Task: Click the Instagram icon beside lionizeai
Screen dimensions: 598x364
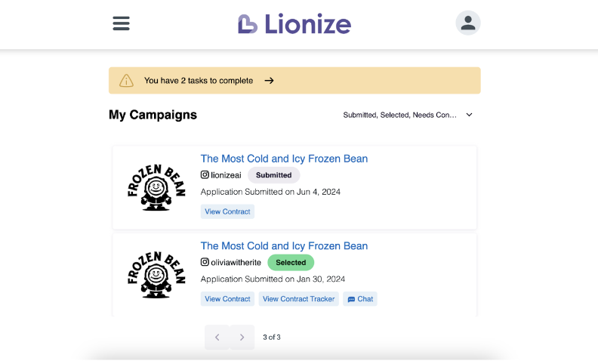Action: [x=205, y=175]
